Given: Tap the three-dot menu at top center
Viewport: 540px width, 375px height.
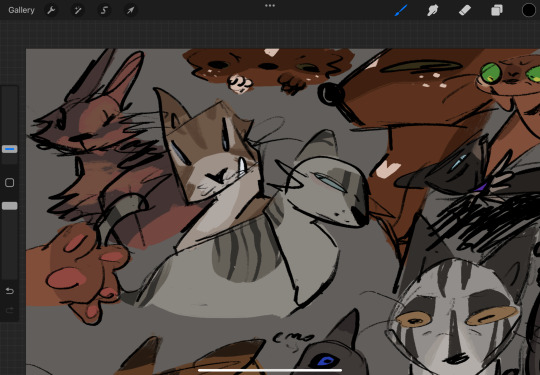Looking at the screenshot, I should 270,6.
